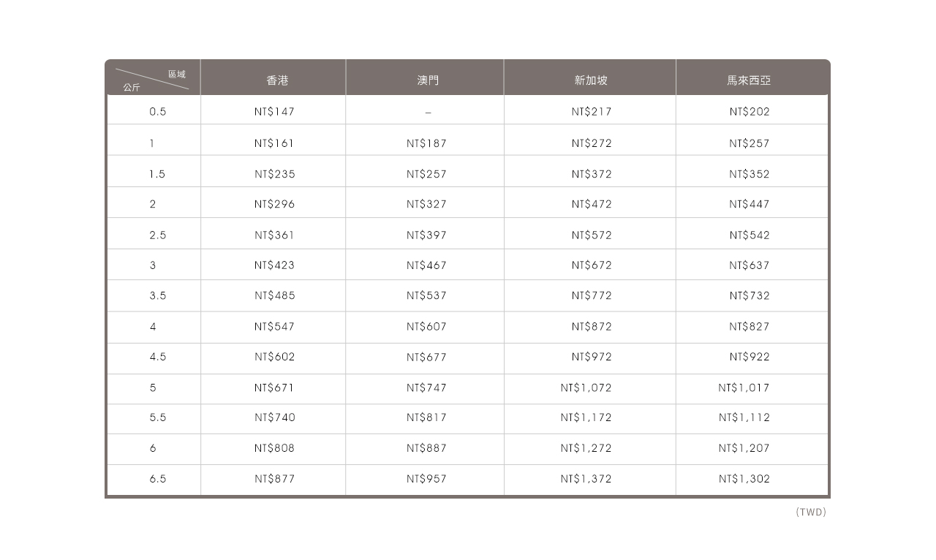Select the NT$1,017 Malaysia price
This screenshot has height=560, width=936.
pos(744,387)
